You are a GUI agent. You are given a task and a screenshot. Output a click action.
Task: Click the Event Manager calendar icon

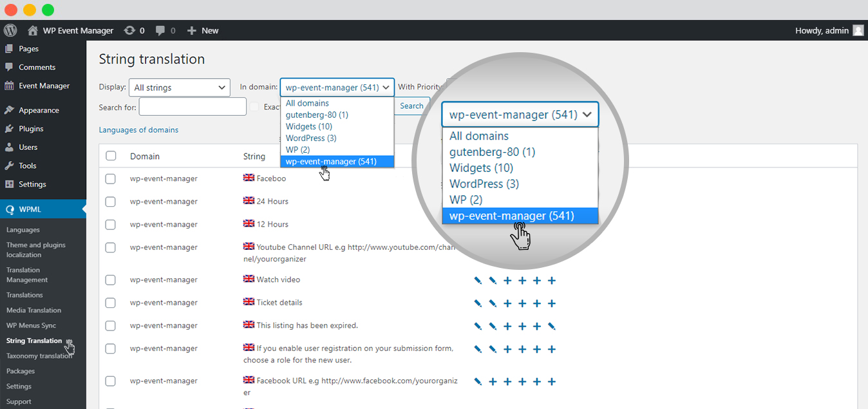(9, 86)
